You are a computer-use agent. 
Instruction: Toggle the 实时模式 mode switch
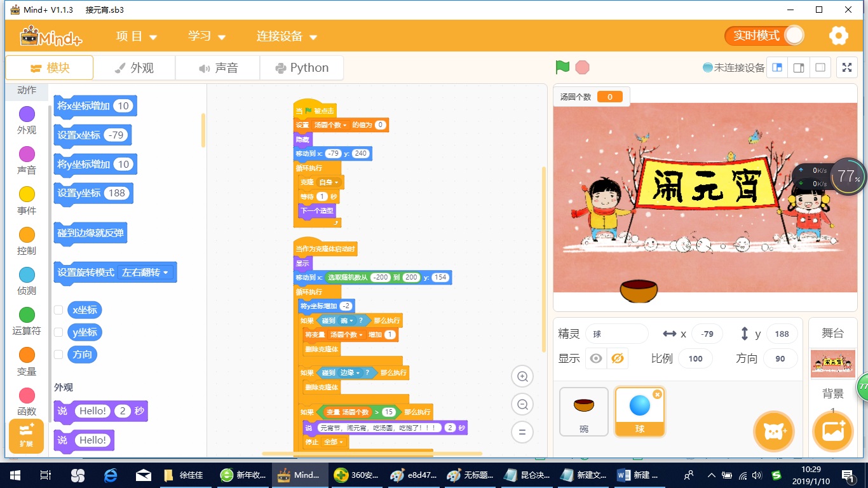tap(764, 36)
